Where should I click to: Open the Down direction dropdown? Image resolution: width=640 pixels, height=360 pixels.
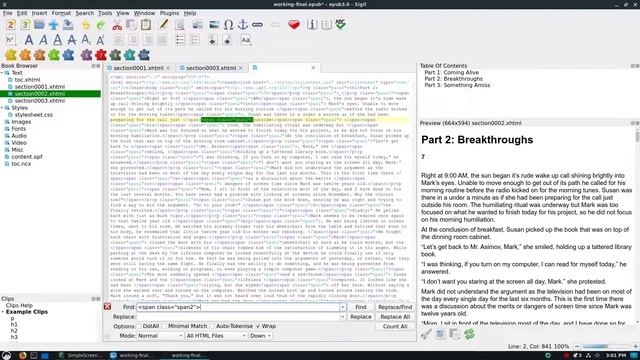pos(260,336)
